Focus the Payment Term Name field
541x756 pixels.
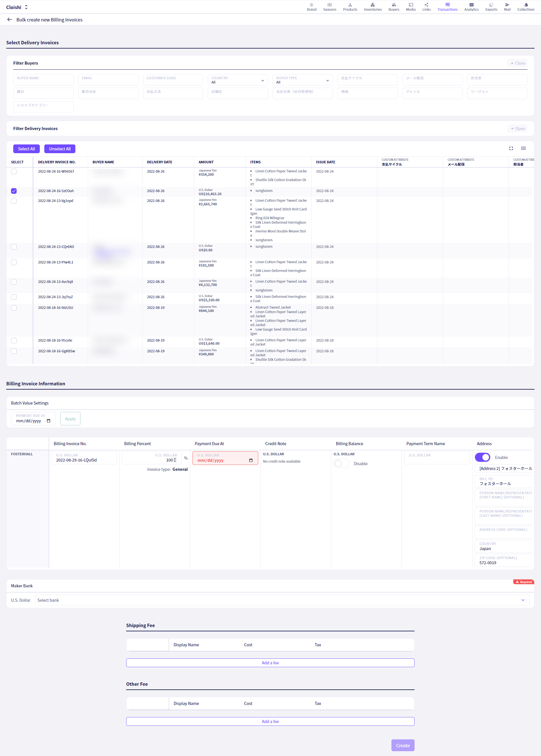coord(437,458)
